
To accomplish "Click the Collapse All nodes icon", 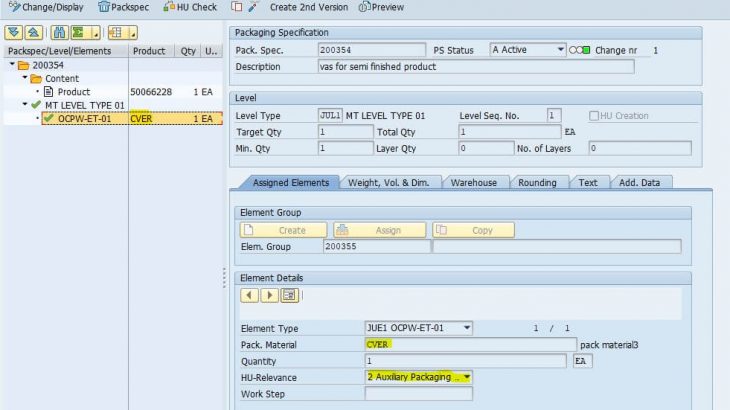I will click(x=32, y=32).
